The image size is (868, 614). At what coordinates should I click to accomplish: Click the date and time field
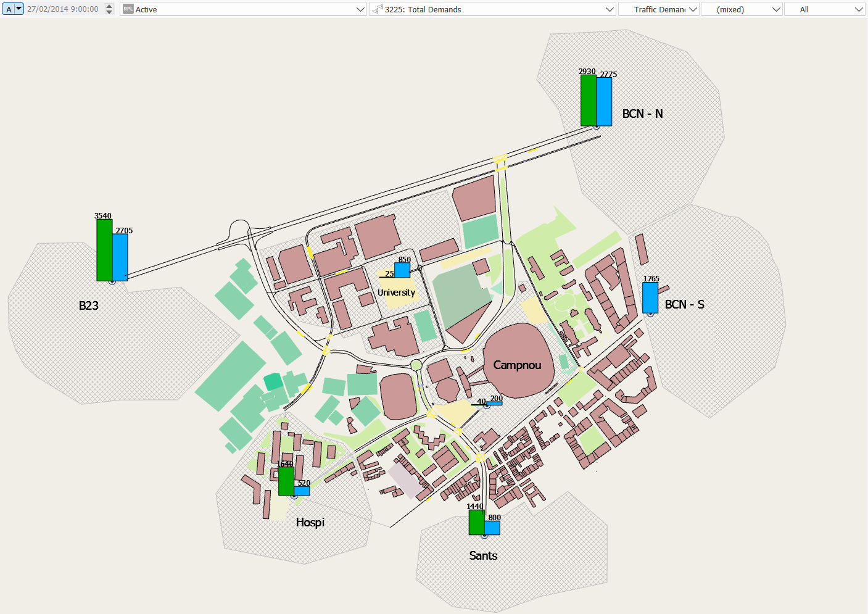[x=63, y=9]
